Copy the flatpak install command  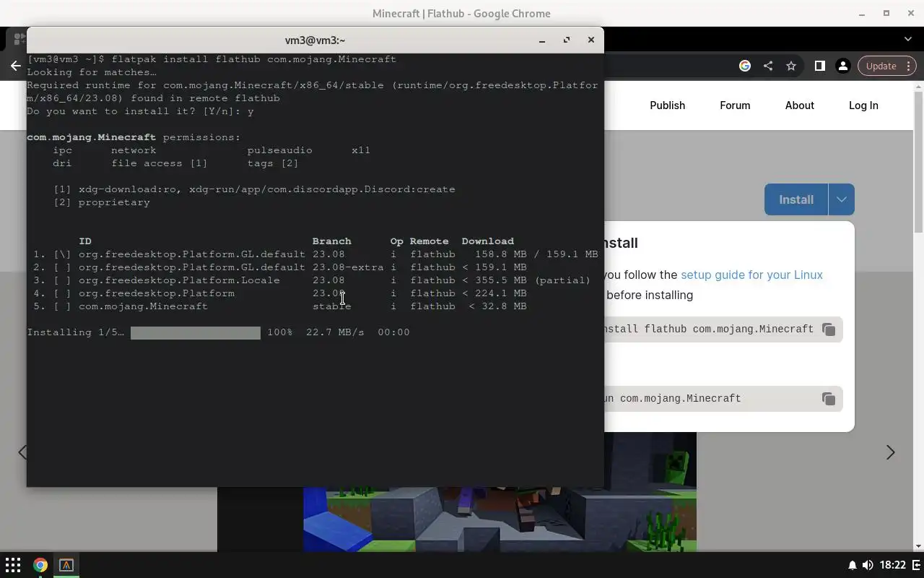pos(829,329)
